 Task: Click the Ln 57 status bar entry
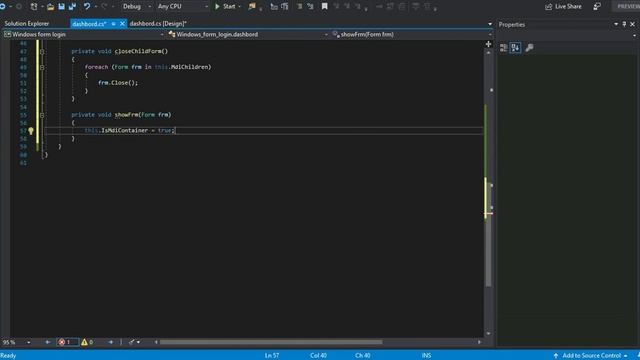272,356
